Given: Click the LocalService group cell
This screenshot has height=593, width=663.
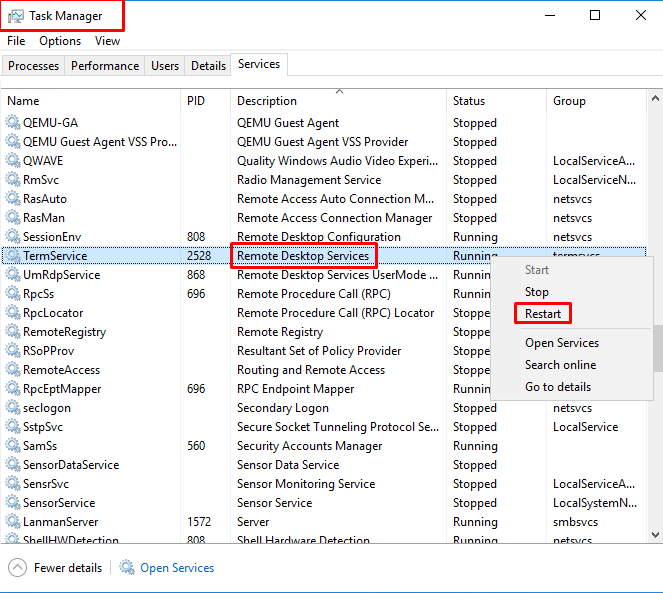Looking at the screenshot, I should (585, 427).
